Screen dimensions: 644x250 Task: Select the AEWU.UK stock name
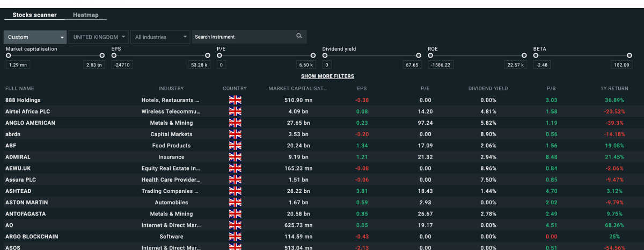[18, 168]
